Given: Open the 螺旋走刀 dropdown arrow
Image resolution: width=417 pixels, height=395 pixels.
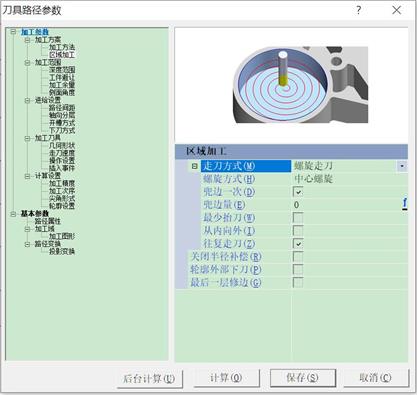Looking at the screenshot, I should tap(402, 166).
